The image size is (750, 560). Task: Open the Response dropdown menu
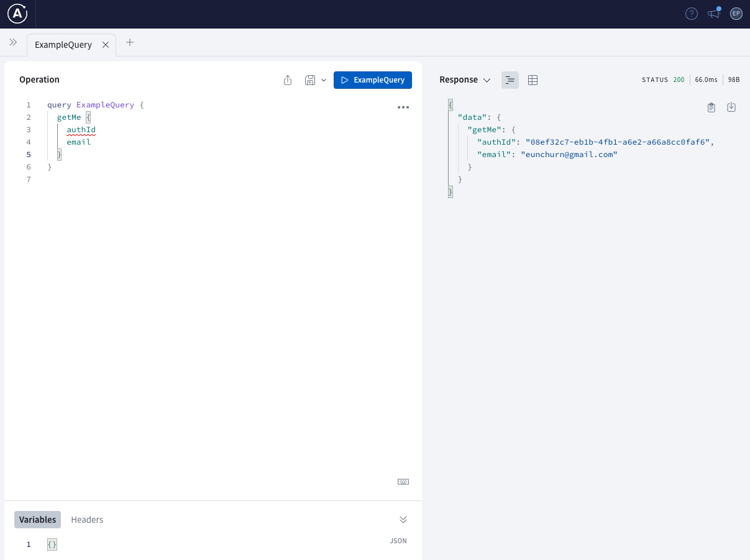coord(465,80)
